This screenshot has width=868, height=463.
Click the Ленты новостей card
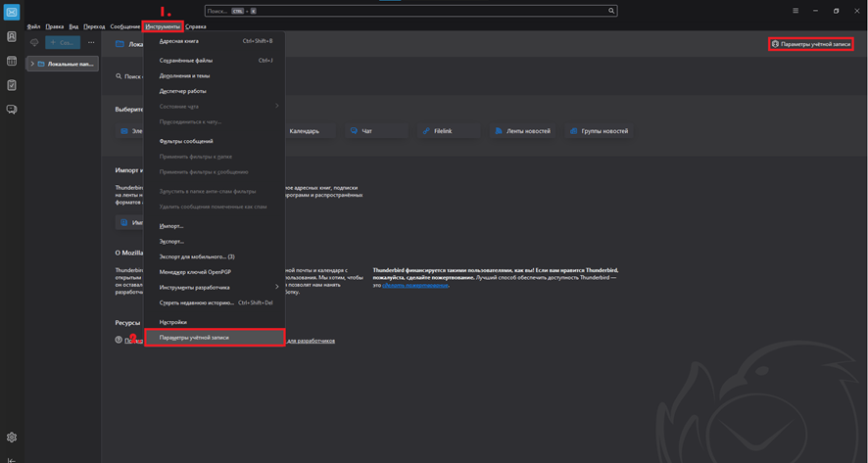tap(522, 131)
